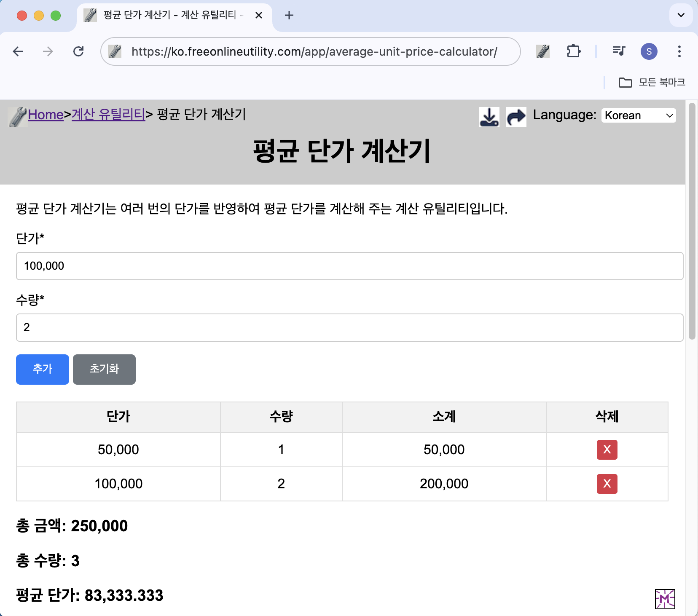Focus the 단가 input field

[x=349, y=266]
